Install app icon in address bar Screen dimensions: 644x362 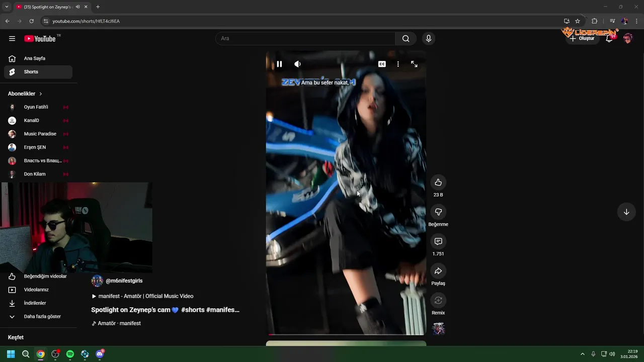(x=567, y=21)
